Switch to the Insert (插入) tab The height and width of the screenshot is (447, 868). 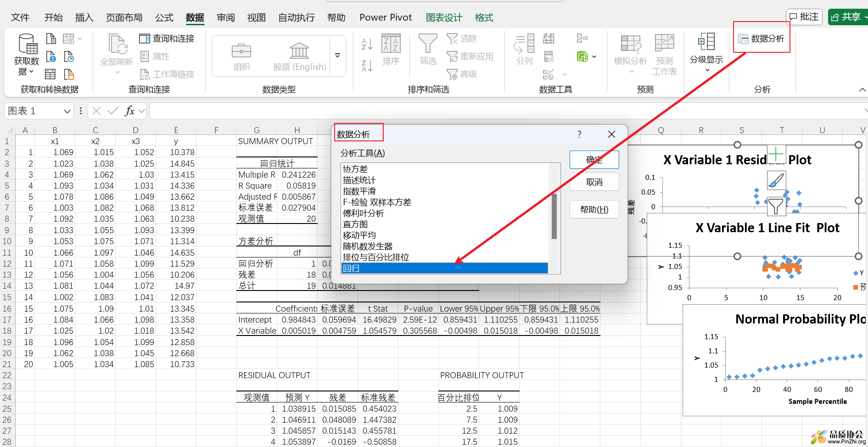[84, 17]
